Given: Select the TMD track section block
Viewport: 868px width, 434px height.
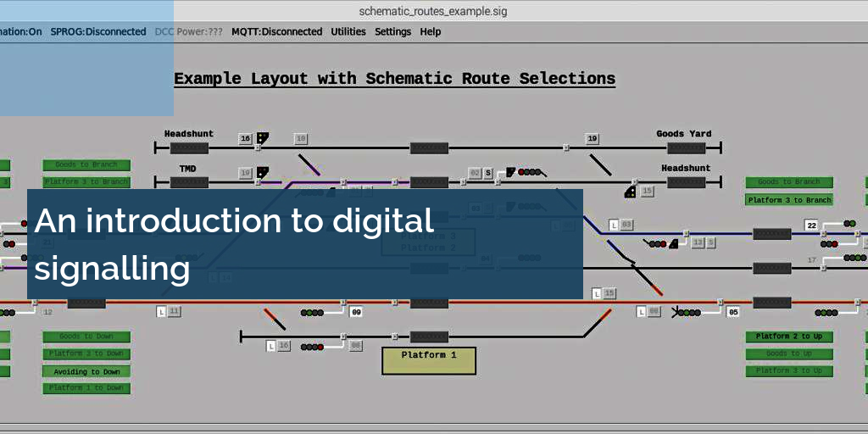Looking at the screenshot, I should click(x=188, y=182).
